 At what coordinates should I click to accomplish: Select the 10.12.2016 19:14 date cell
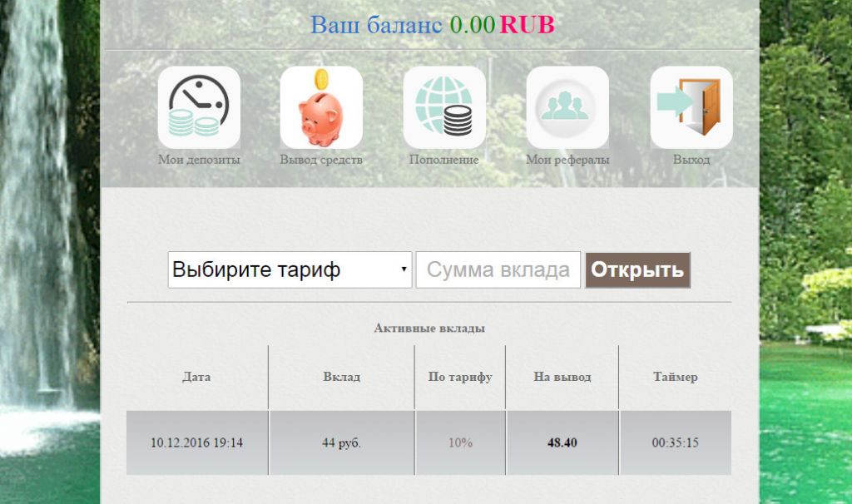[x=196, y=442]
